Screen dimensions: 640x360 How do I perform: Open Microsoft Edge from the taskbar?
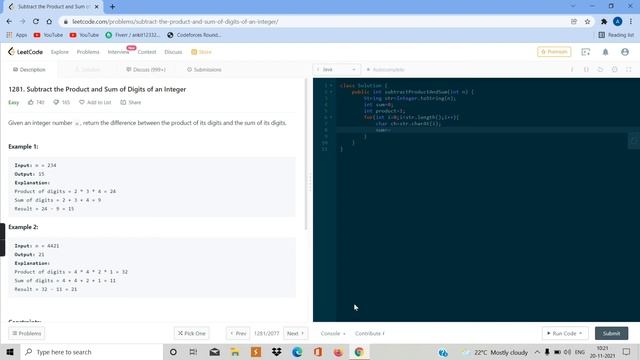point(297,352)
